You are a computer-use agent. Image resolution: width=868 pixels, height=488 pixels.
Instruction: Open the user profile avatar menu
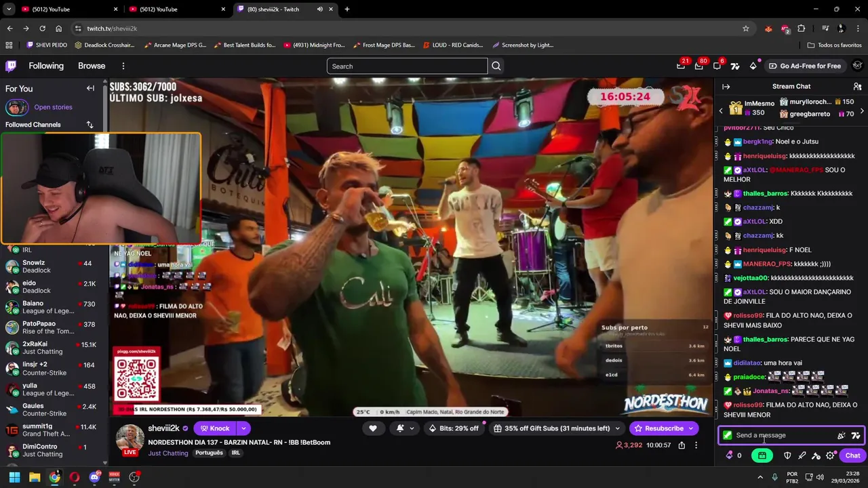857,66
